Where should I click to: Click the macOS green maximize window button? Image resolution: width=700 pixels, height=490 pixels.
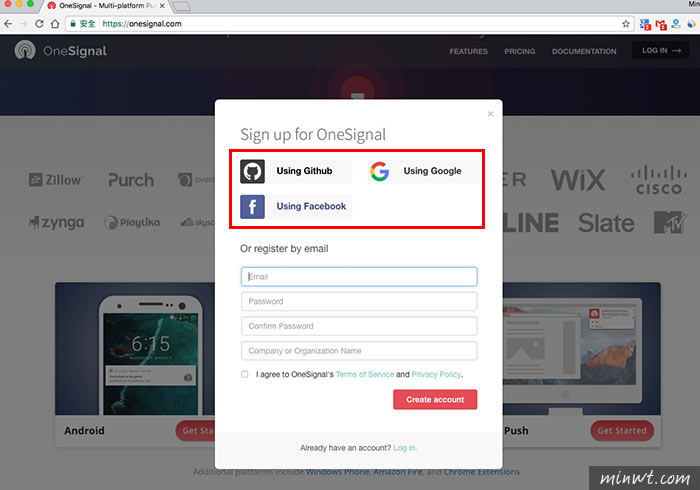(30, 3)
